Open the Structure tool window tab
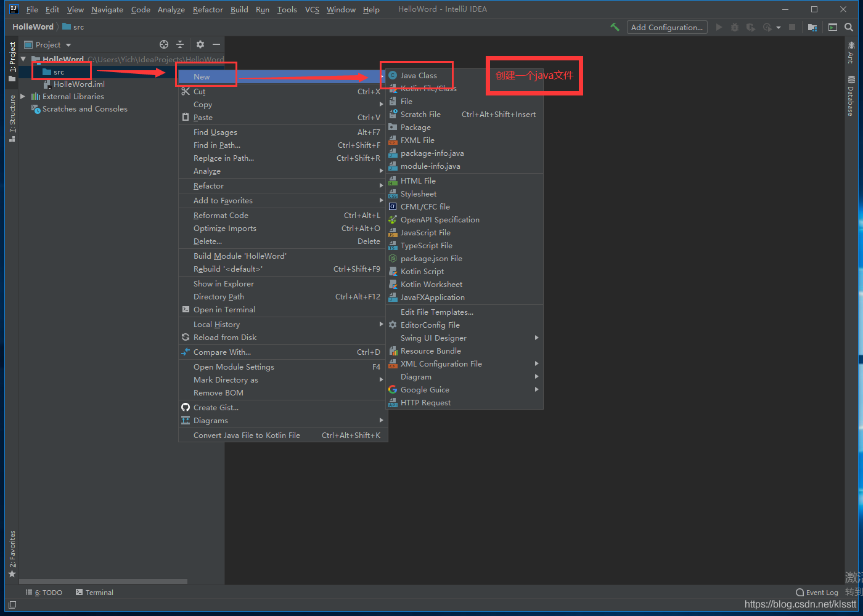863x616 pixels. [12, 118]
